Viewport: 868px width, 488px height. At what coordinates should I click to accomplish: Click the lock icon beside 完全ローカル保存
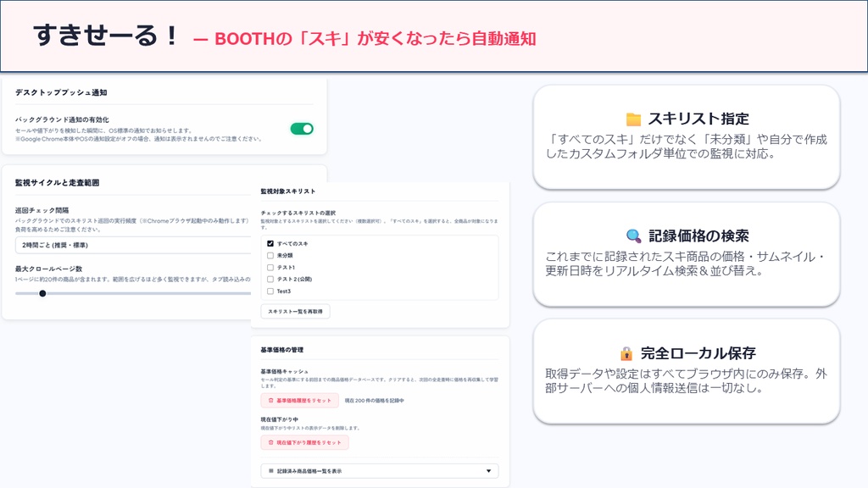pyautogui.click(x=626, y=353)
